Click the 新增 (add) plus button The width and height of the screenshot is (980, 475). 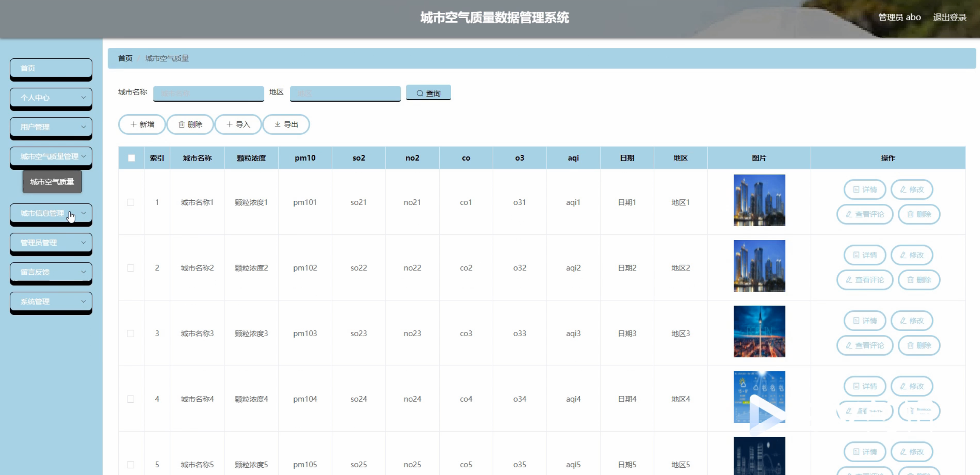click(142, 125)
